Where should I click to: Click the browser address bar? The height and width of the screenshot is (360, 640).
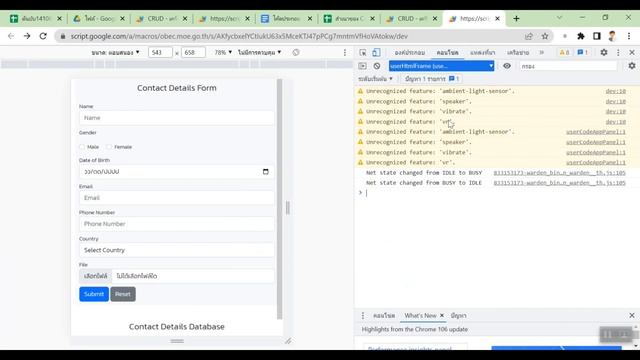tap(292, 36)
